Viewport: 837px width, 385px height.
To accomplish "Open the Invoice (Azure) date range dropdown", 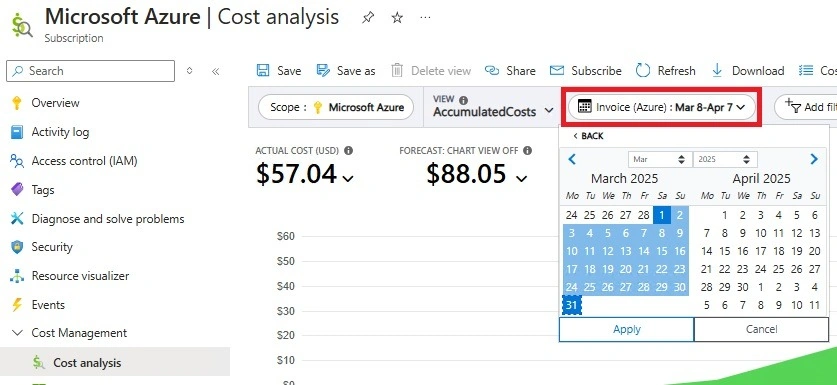I will pyautogui.click(x=661, y=107).
